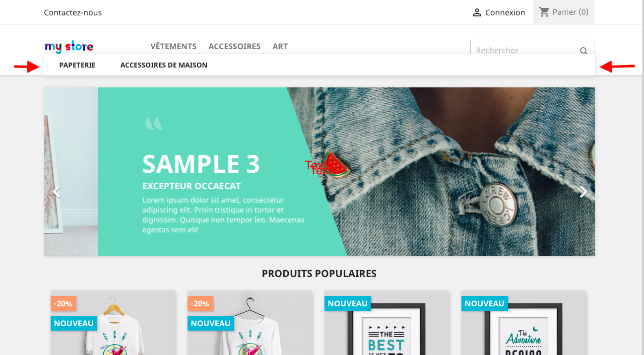Click the Panier (0) cart button
This screenshot has width=644, height=355.
coord(564,12)
